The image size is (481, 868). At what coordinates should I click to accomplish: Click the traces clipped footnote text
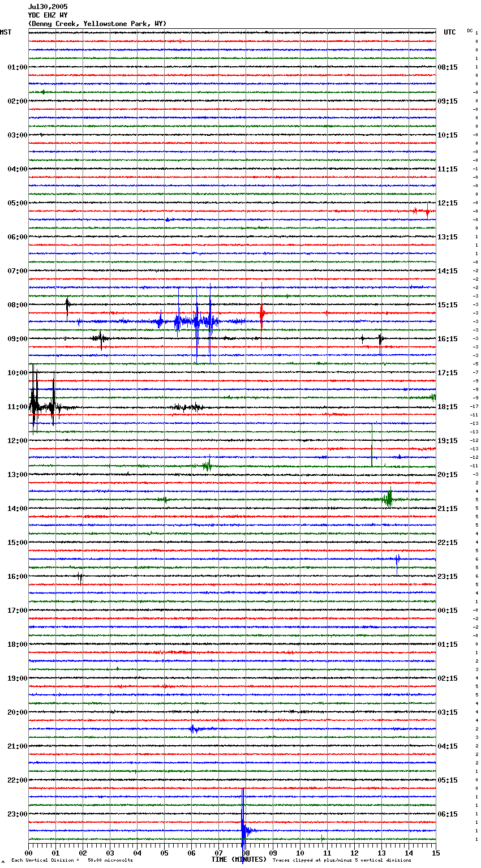[342, 860]
